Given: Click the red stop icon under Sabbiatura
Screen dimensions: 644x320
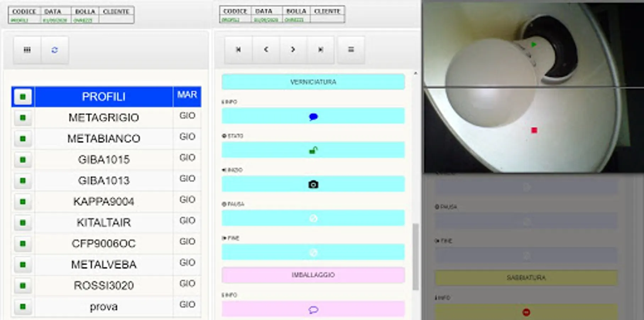Looking at the screenshot, I should pos(526,312).
